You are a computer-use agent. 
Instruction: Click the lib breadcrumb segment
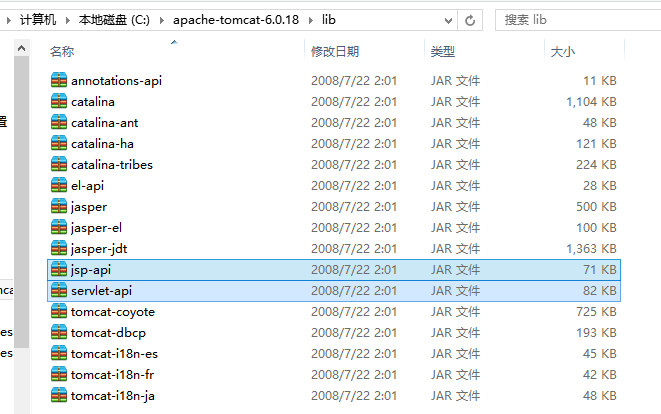(x=329, y=20)
